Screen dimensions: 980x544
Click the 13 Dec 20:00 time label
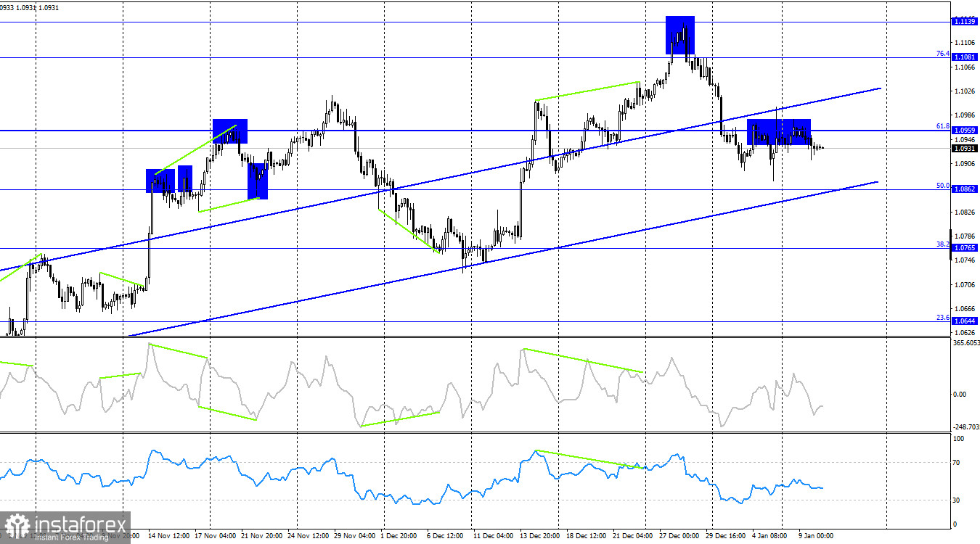tap(541, 536)
